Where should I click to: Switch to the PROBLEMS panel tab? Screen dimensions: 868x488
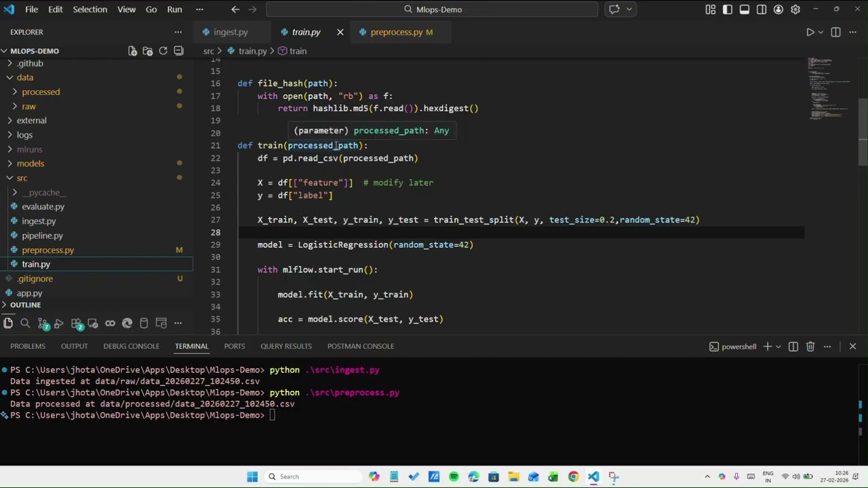28,346
